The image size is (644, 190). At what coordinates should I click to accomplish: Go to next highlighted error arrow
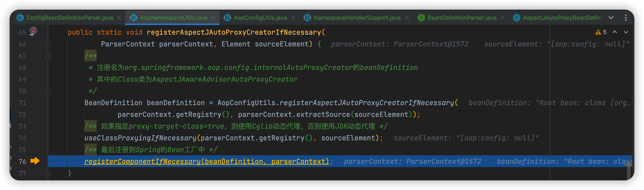pyautogui.click(x=626, y=32)
